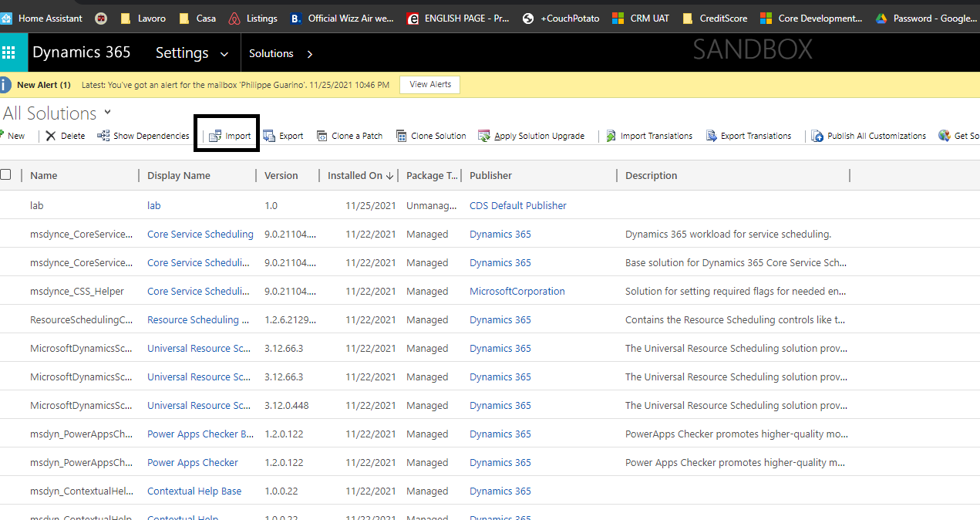Select the lab solution name cell
The height and width of the screenshot is (520, 980).
[36, 205]
